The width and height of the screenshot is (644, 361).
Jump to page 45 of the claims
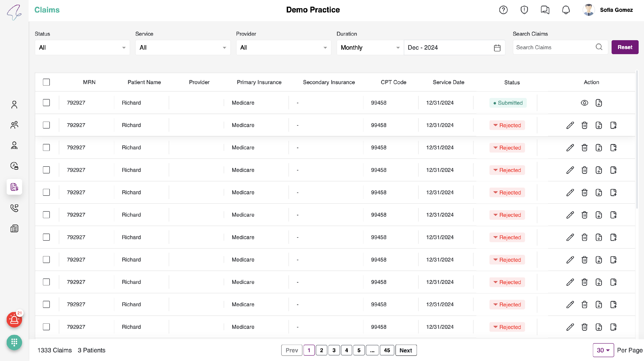386,350
